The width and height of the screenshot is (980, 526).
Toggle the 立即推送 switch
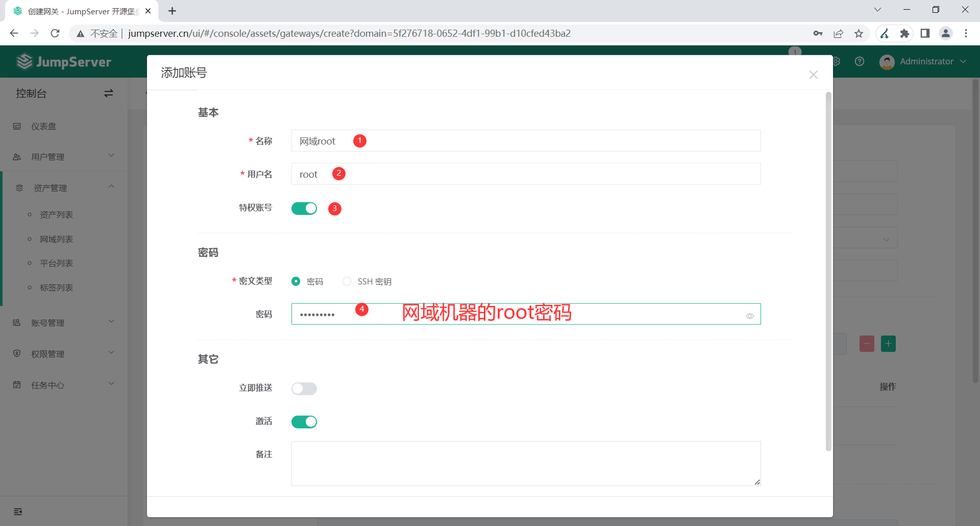point(304,389)
